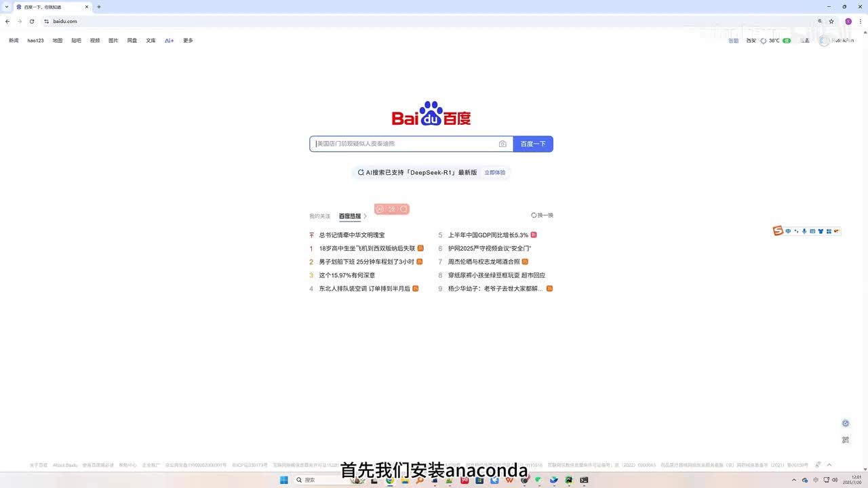Click the taskbar volume icon
Screen dimensions: 868x488
pos(834,480)
